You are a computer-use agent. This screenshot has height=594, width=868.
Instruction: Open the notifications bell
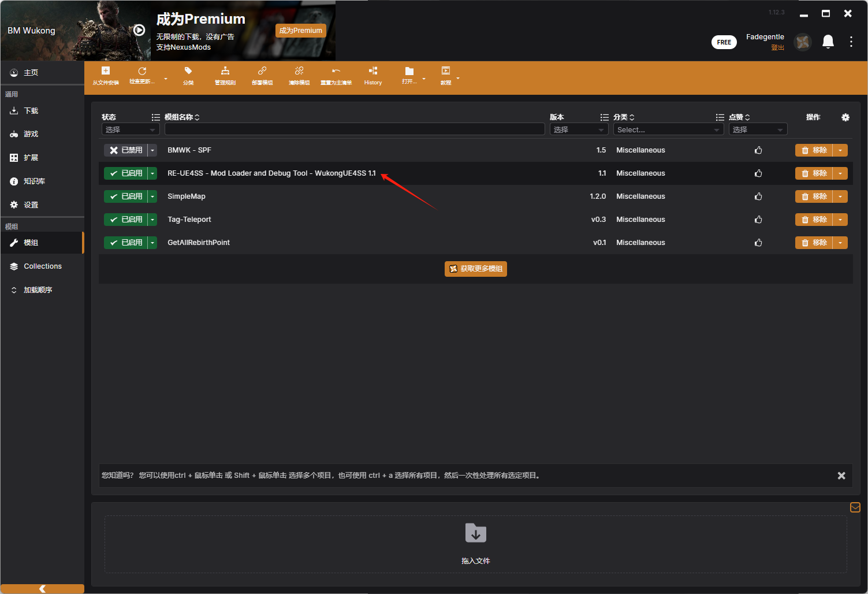pos(828,42)
